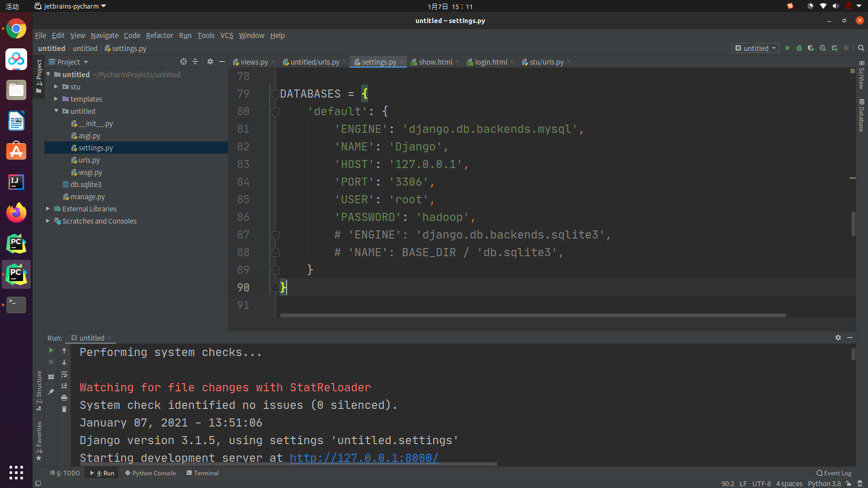
Task: Click the horizontal editor scrollbar
Action: (x=533, y=315)
